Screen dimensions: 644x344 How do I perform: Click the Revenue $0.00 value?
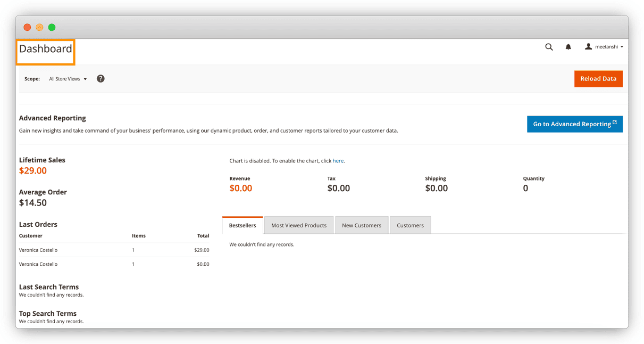point(241,188)
